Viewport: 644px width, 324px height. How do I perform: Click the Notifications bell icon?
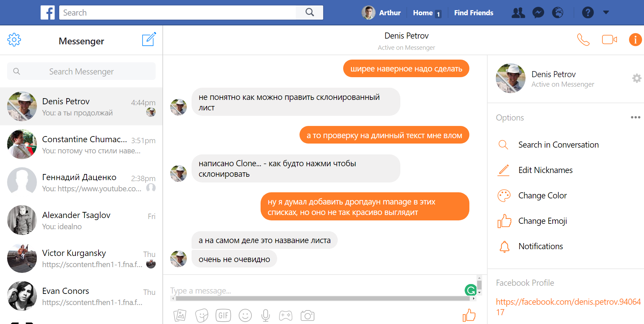click(505, 246)
